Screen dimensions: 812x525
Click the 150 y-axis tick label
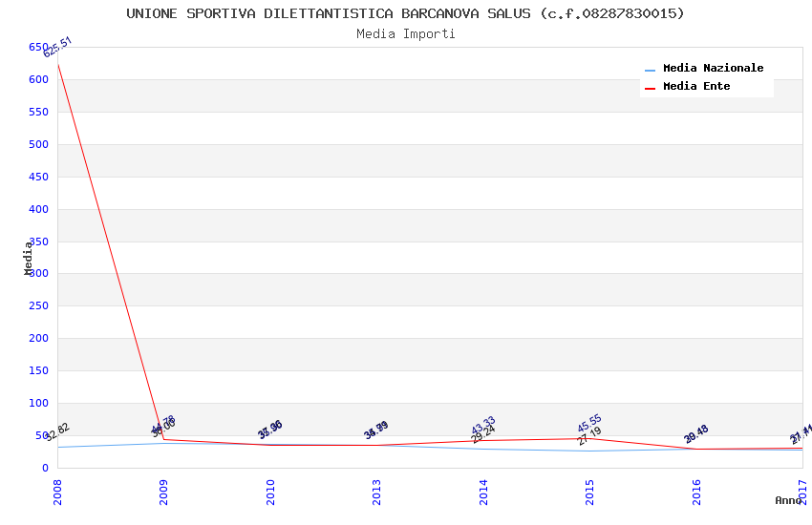tap(39, 370)
